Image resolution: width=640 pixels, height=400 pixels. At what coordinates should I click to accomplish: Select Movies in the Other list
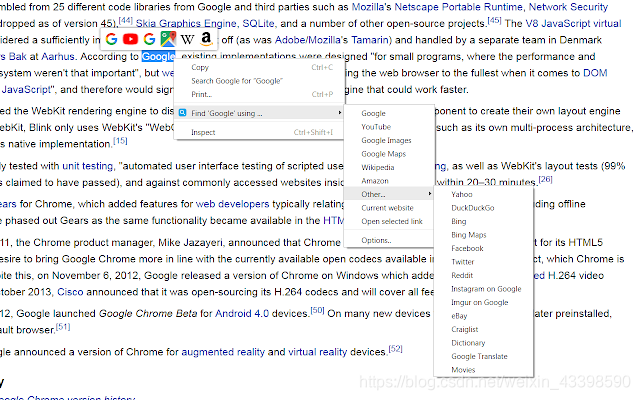[x=484, y=370]
